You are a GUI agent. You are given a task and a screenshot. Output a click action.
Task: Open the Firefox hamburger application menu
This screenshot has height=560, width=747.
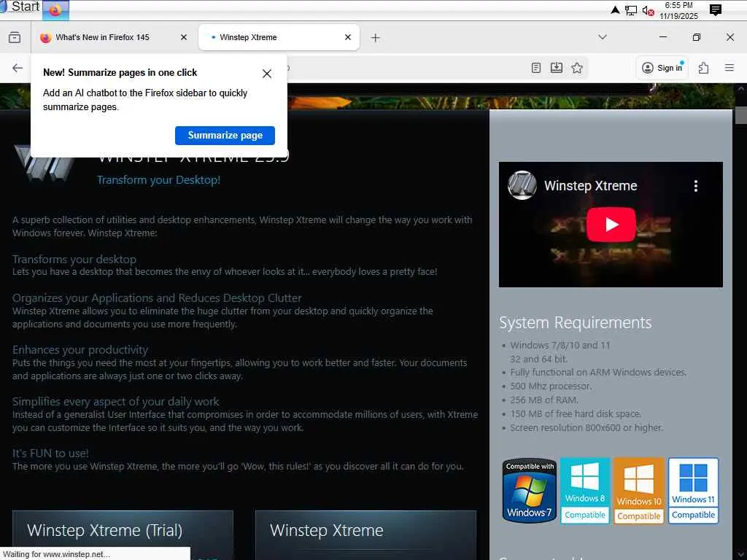tap(729, 68)
